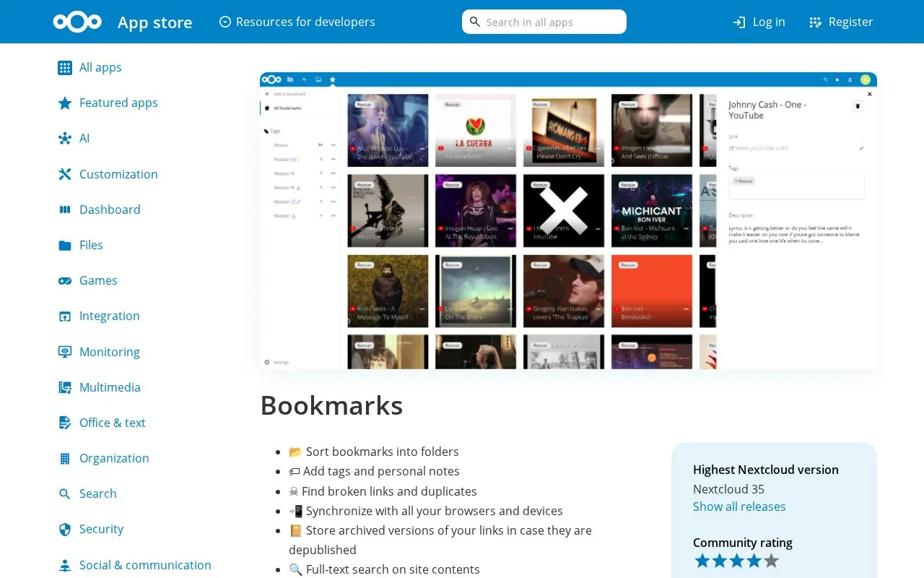Click the 'Nextcloud 35' version text
The image size is (924, 578).
pyautogui.click(x=728, y=489)
